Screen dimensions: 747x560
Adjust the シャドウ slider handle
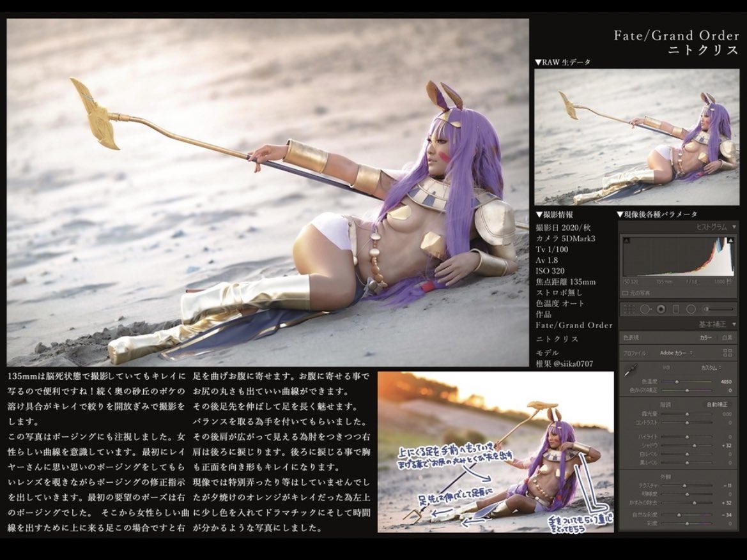(x=695, y=445)
